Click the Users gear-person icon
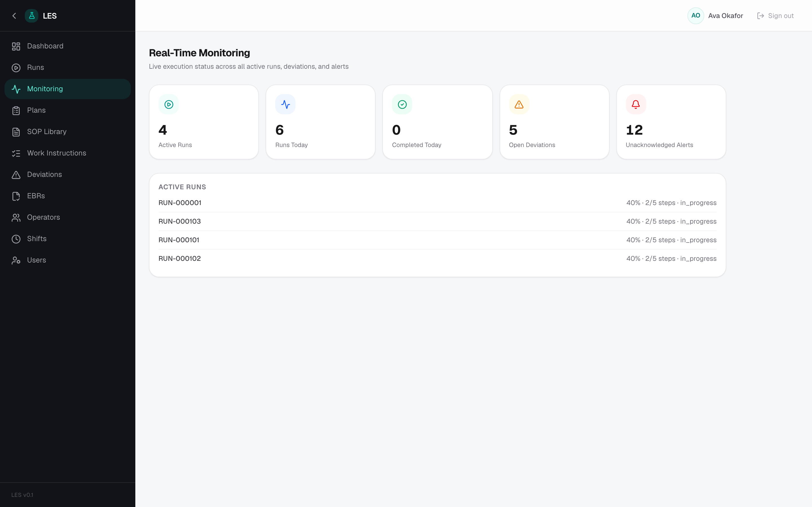The width and height of the screenshot is (812, 507). pyautogui.click(x=16, y=261)
